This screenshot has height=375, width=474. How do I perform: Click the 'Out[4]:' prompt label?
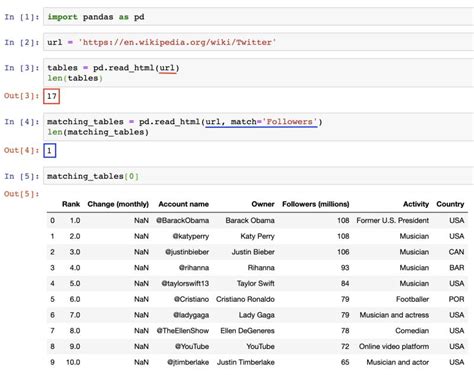coord(22,150)
